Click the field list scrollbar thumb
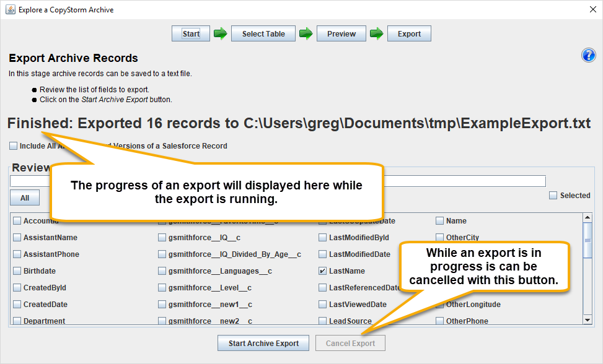Screen dimensions: 603x364 coord(588,240)
